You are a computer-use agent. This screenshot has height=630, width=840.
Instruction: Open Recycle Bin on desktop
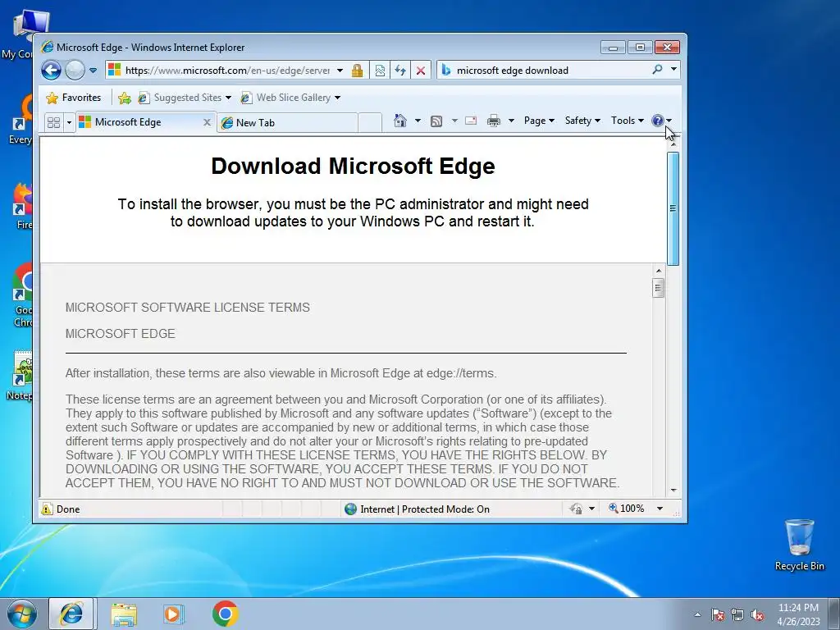click(x=799, y=545)
